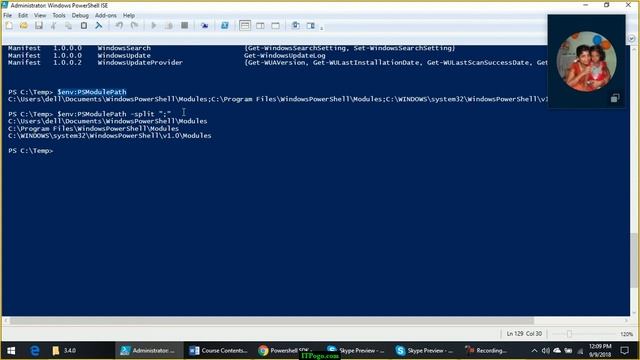The width and height of the screenshot is (640, 360).
Task: Clear the console pane icon
Action: pyautogui.click(x=98, y=26)
